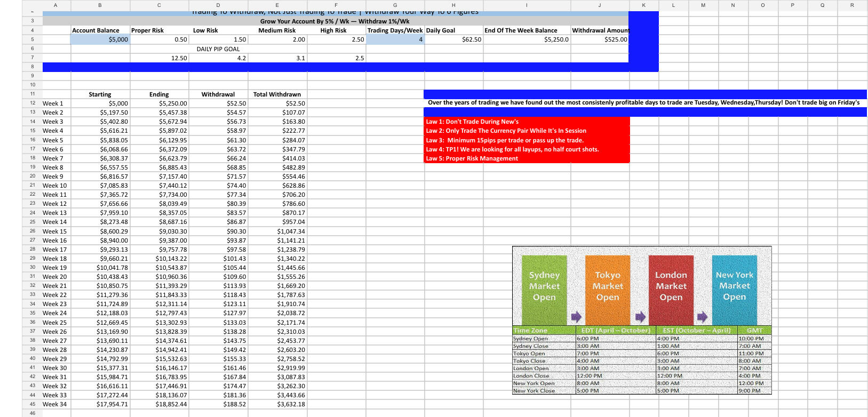Select the Week 20 row label

coord(56,277)
